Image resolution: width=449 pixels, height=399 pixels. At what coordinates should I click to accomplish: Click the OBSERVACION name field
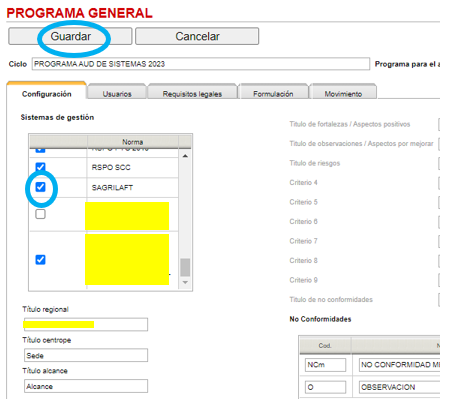(x=400, y=387)
